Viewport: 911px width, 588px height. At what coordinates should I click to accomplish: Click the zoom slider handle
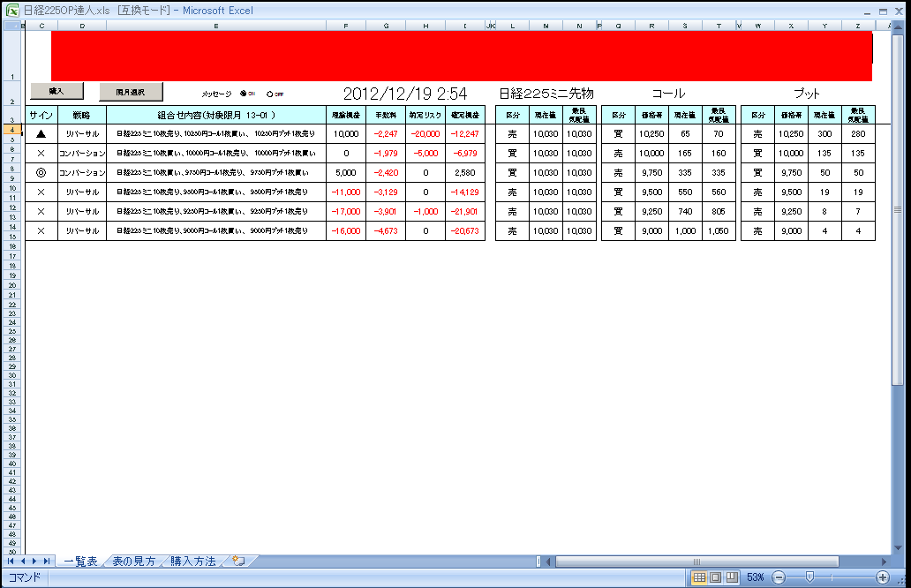click(809, 577)
